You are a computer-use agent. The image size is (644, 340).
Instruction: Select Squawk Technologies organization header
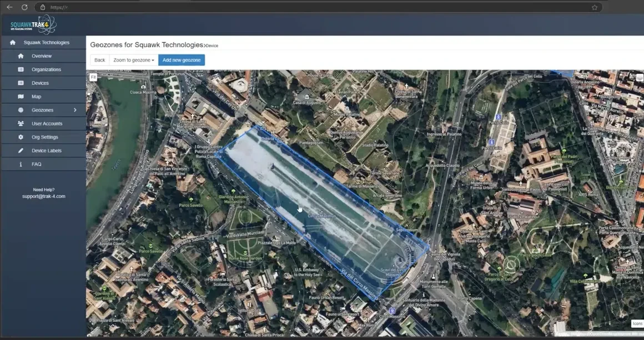point(43,42)
